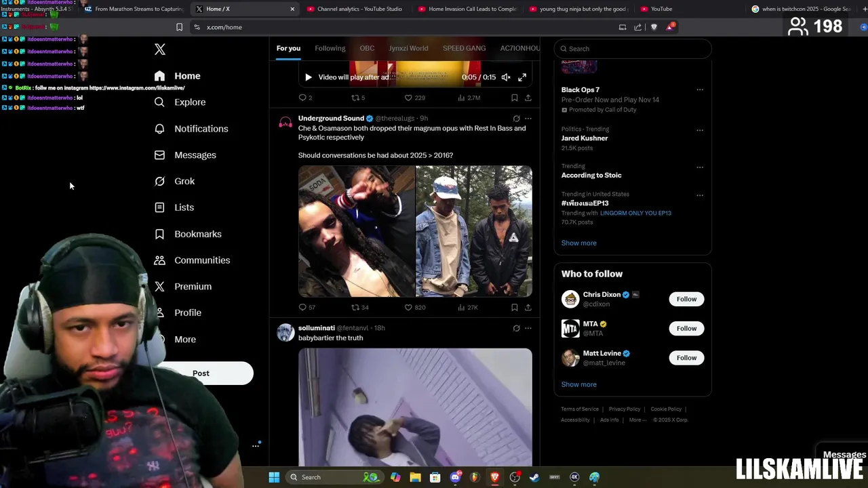Viewport: 868px width, 488px height.
Task: Unmute the video ad volume
Action: pos(506,77)
